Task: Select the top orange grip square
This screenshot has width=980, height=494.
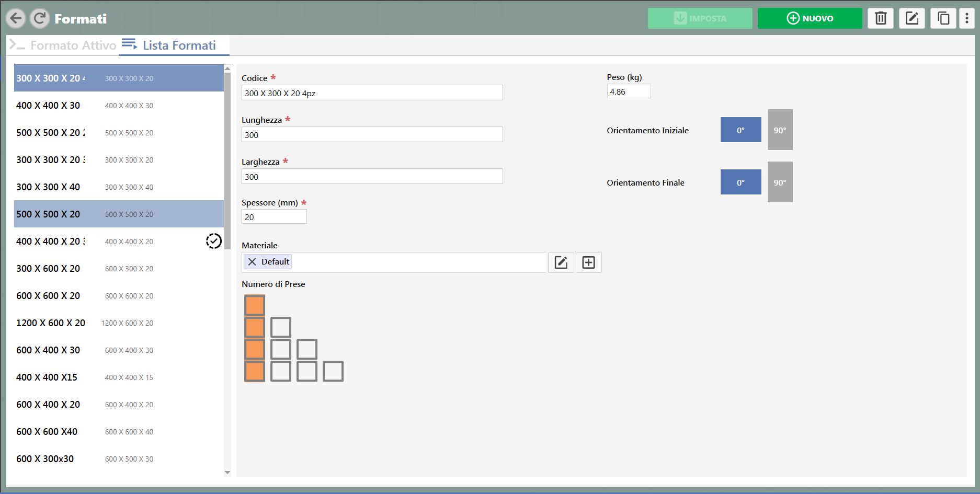Action: [255, 305]
